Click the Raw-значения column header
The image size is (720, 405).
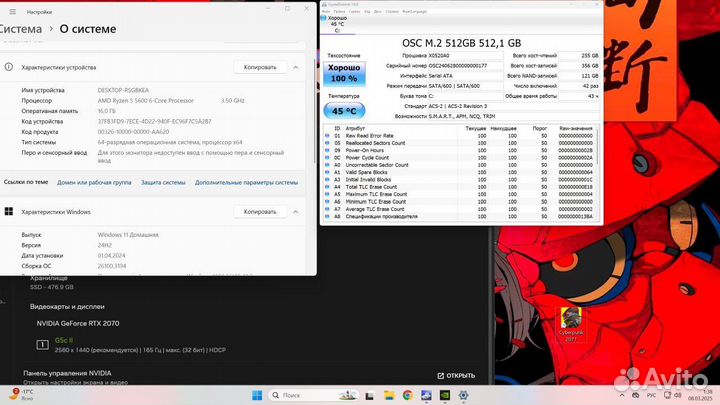click(576, 129)
